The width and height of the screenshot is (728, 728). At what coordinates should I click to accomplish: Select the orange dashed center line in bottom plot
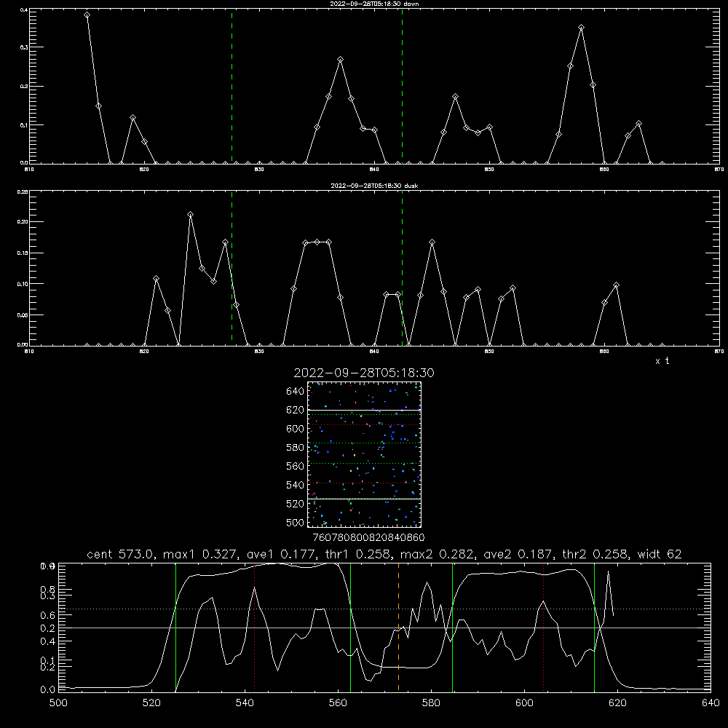pyautogui.click(x=398, y=627)
